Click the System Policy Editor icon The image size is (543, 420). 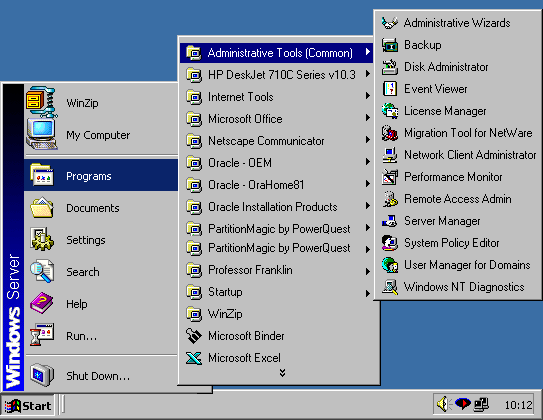[390, 243]
